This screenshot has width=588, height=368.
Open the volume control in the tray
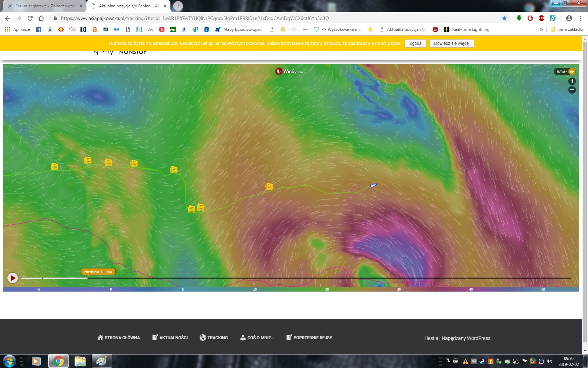(549, 361)
